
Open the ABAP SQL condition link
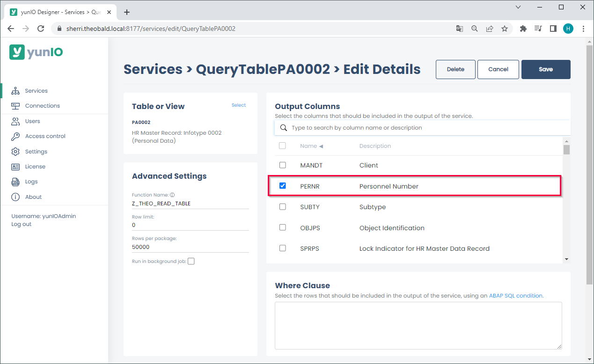[x=516, y=296]
